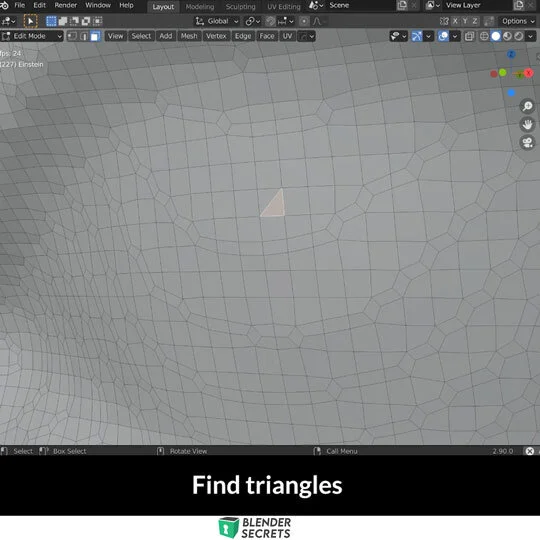Toggle auto merge vertices icon
The image size is (540, 540).
[489, 21]
